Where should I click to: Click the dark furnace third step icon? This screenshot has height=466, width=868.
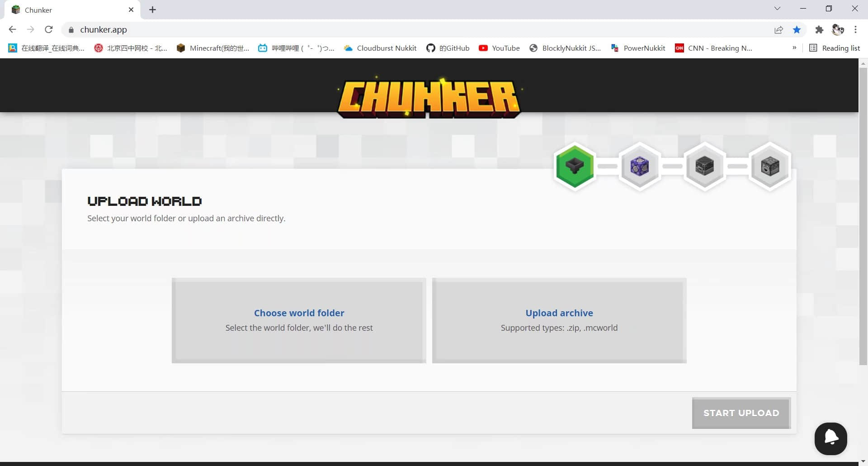coord(705,166)
